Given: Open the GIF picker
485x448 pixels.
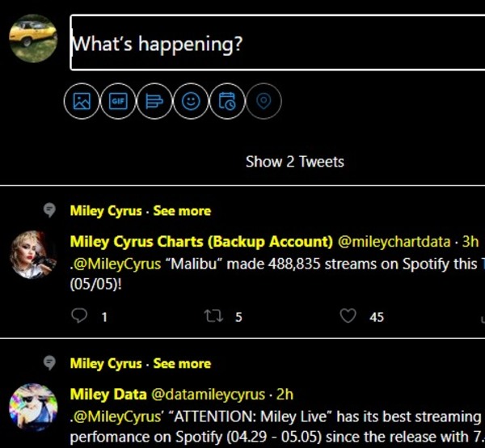Looking at the screenshot, I should 118,102.
